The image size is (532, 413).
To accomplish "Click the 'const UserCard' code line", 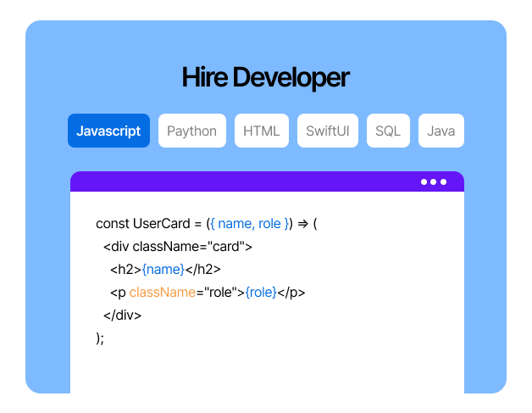I will click(x=207, y=224).
